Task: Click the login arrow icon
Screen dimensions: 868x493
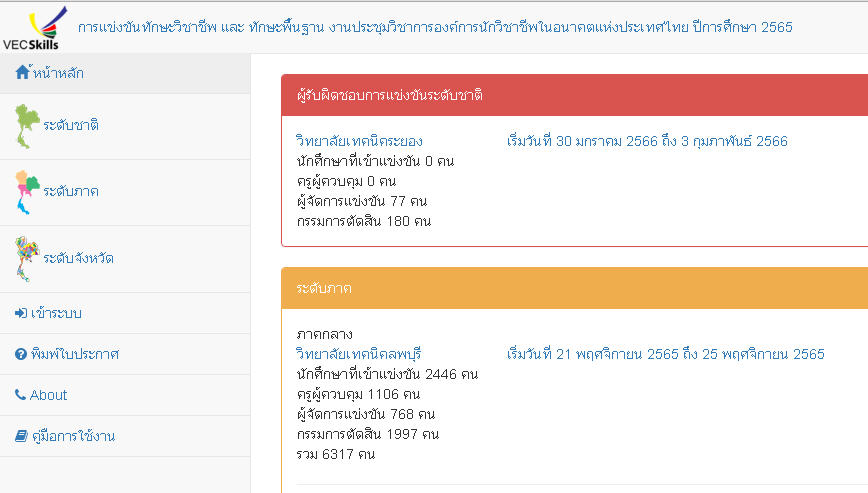Action: [x=21, y=313]
